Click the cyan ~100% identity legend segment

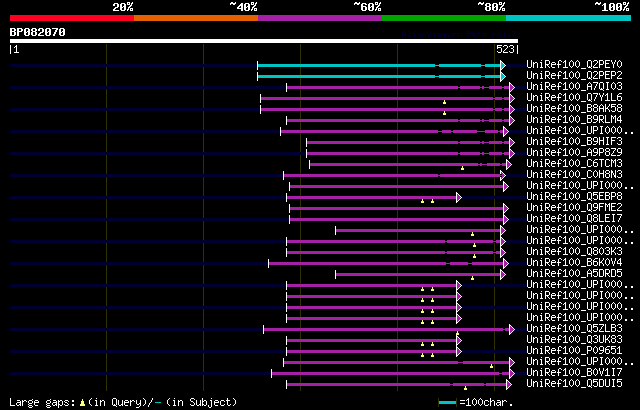pos(569,18)
